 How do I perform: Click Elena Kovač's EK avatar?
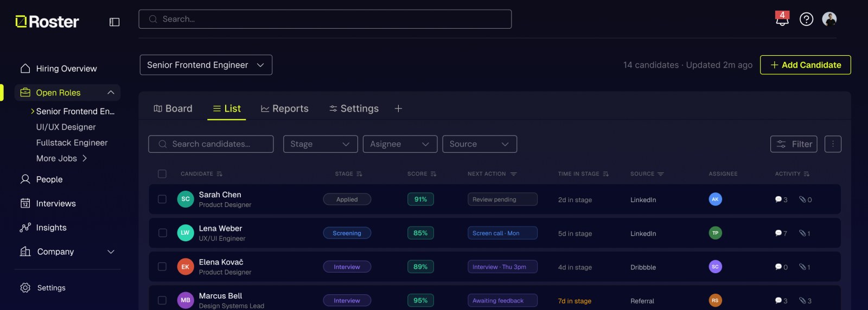186,267
